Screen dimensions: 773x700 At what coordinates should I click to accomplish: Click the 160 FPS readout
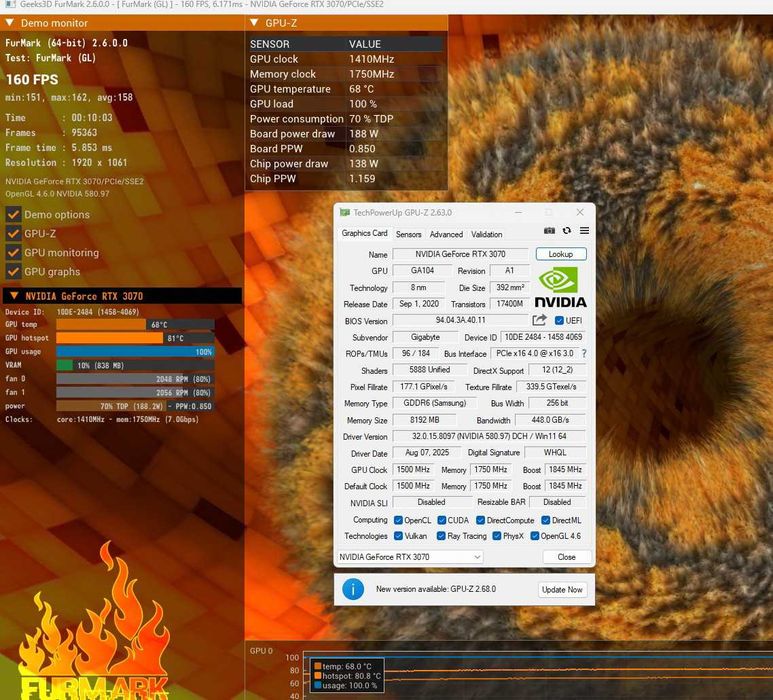32,79
